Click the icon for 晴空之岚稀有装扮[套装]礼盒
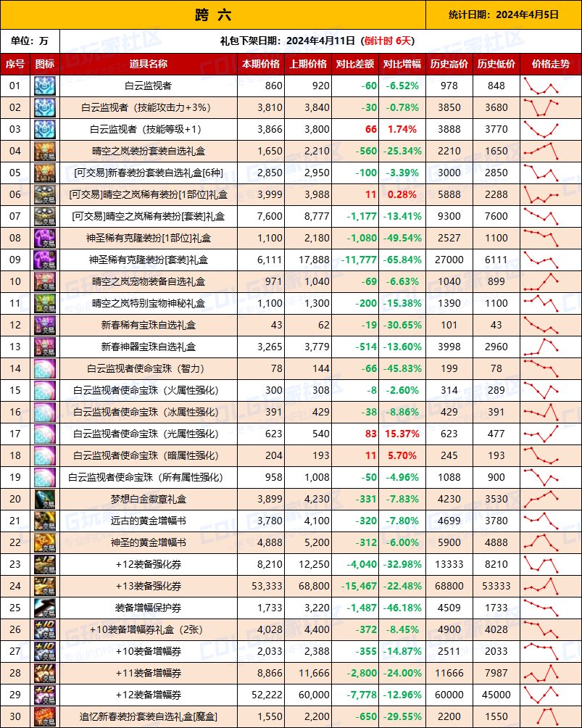 point(45,216)
